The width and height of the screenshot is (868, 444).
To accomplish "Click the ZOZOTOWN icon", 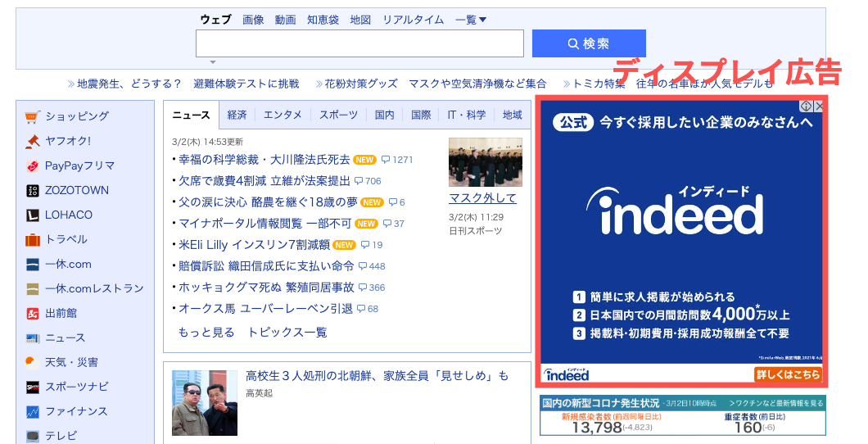I will pos(33,190).
